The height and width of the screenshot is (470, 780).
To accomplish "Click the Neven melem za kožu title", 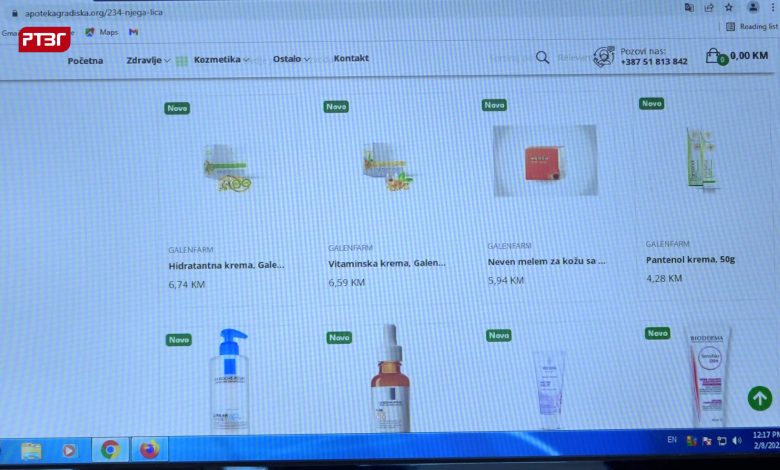I will 546,261.
